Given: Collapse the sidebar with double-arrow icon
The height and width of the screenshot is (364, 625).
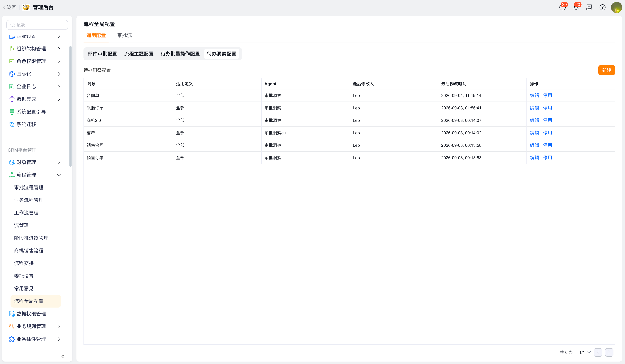Looking at the screenshot, I should pyautogui.click(x=63, y=356).
